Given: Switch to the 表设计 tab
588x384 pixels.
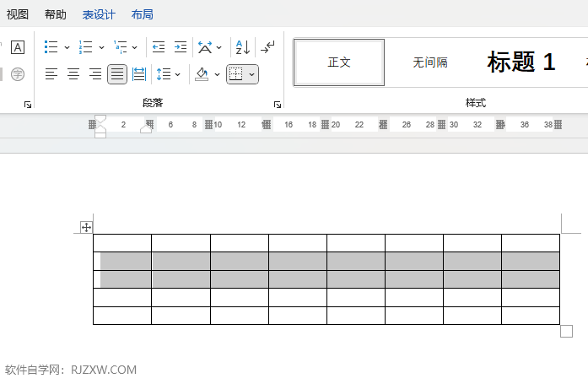Looking at the screenshot, I should click(x=99, y=14).
